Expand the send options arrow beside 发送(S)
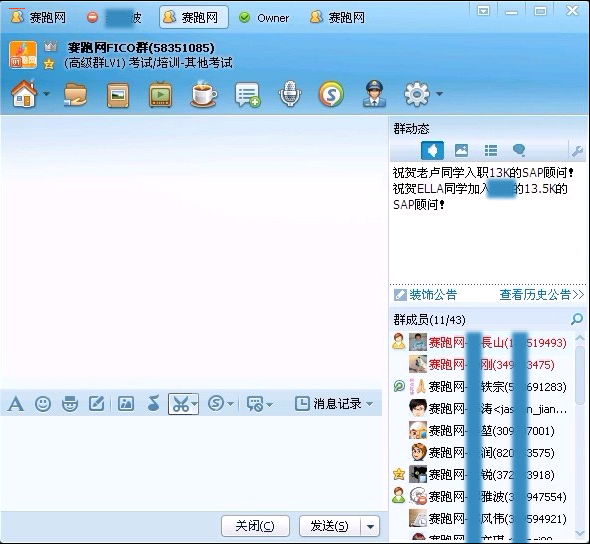The width and height of the screenshot is (590, 544). point(370,526)
